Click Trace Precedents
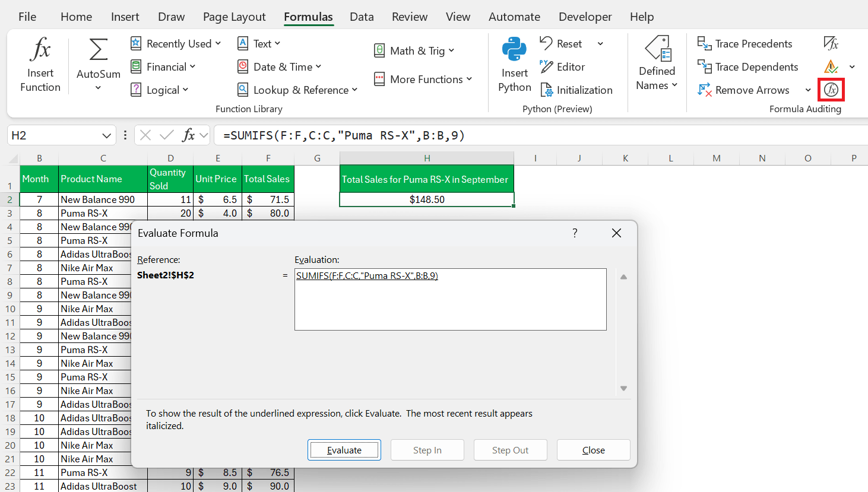 (745, 43)
